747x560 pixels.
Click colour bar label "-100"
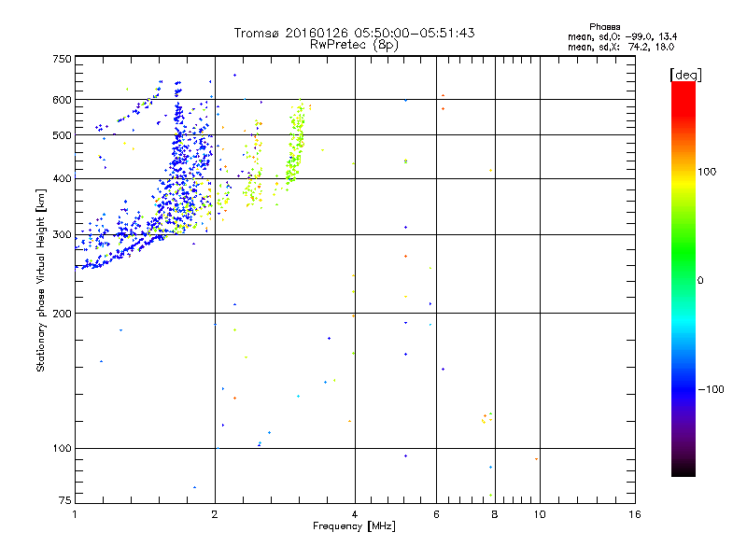pos(711,389)
